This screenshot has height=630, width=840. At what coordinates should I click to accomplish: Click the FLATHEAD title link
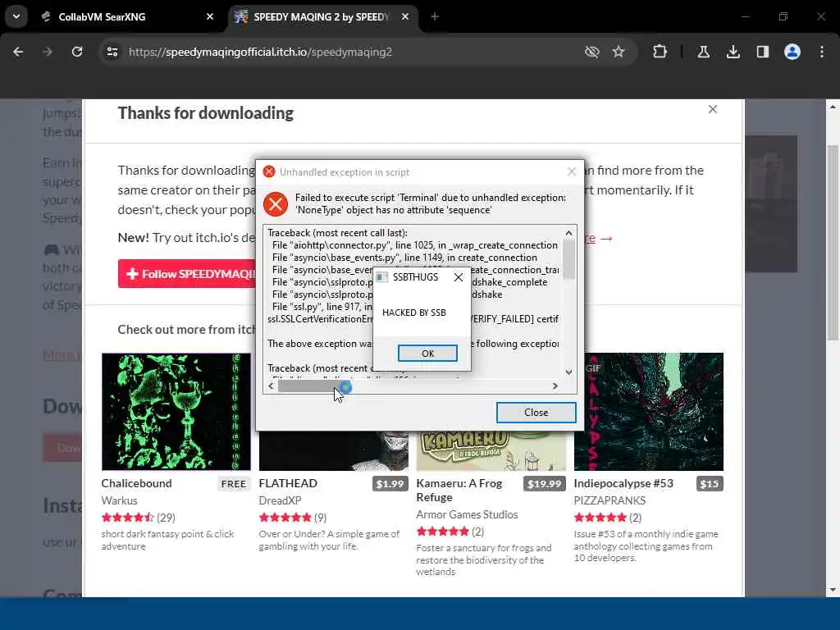(x=288, y=483)
